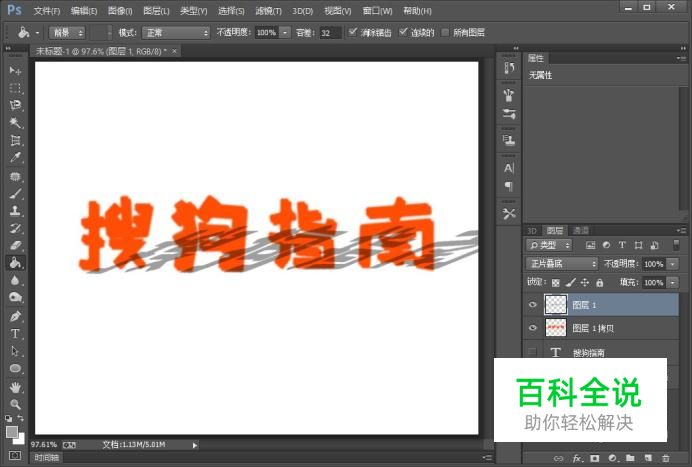Select the Brush tool

(x=15, y=193)
